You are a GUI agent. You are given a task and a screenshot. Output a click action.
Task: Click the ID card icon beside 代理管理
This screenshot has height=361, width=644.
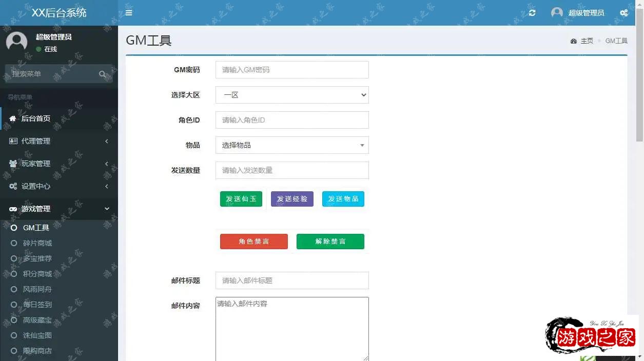coord(13,141)
